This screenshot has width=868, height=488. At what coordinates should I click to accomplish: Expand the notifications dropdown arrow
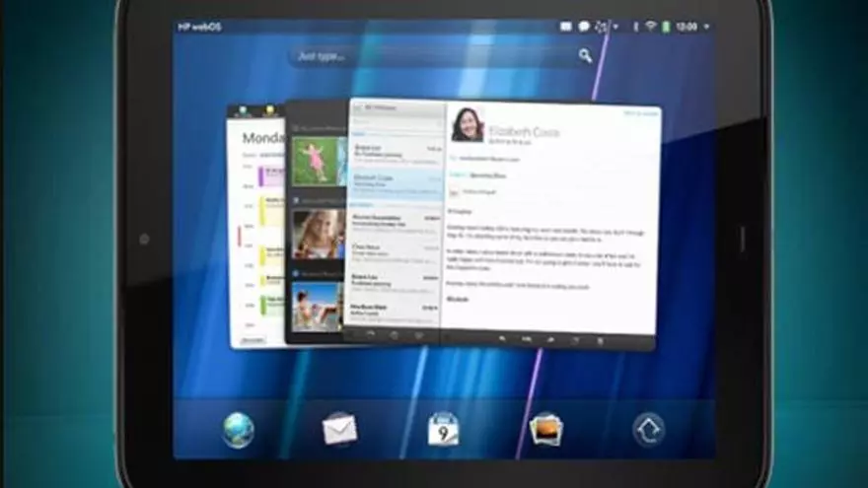(616, 27)
